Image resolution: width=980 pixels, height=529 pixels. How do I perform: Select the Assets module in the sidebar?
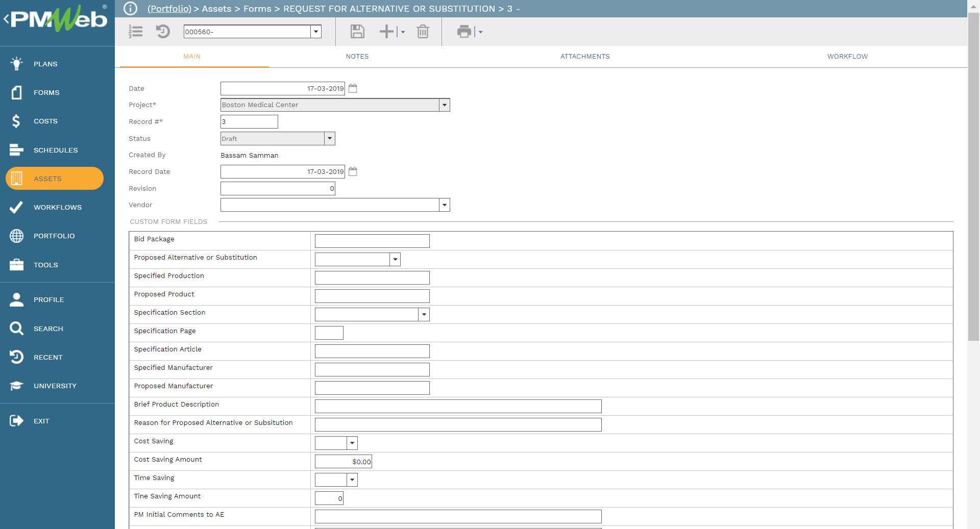click(55, 179)
